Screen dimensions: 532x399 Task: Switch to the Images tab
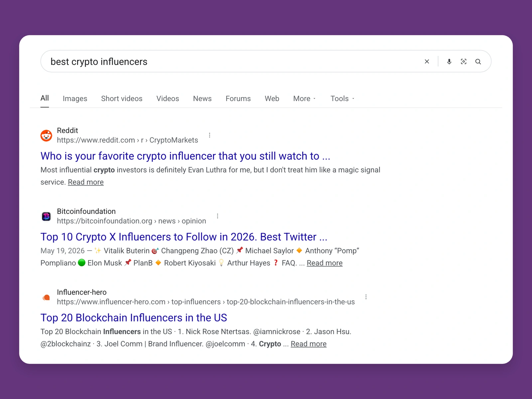[75, 98]
